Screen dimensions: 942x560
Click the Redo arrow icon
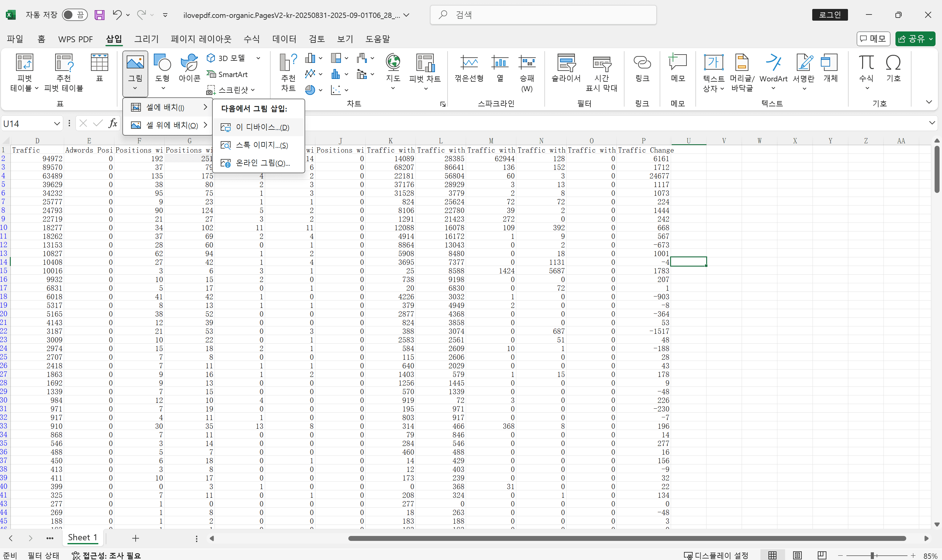coord(141,15)
